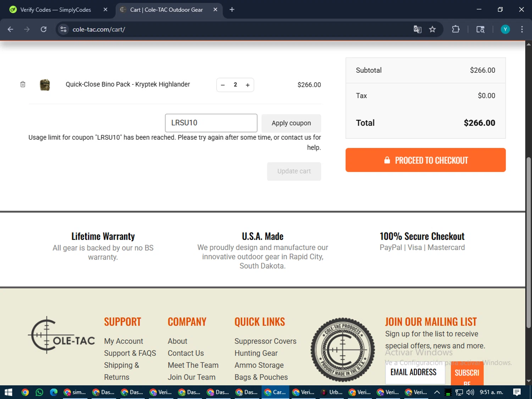The image size is (532, 399).
Task: Open the Contact Us link
Action: coord(186,353)
